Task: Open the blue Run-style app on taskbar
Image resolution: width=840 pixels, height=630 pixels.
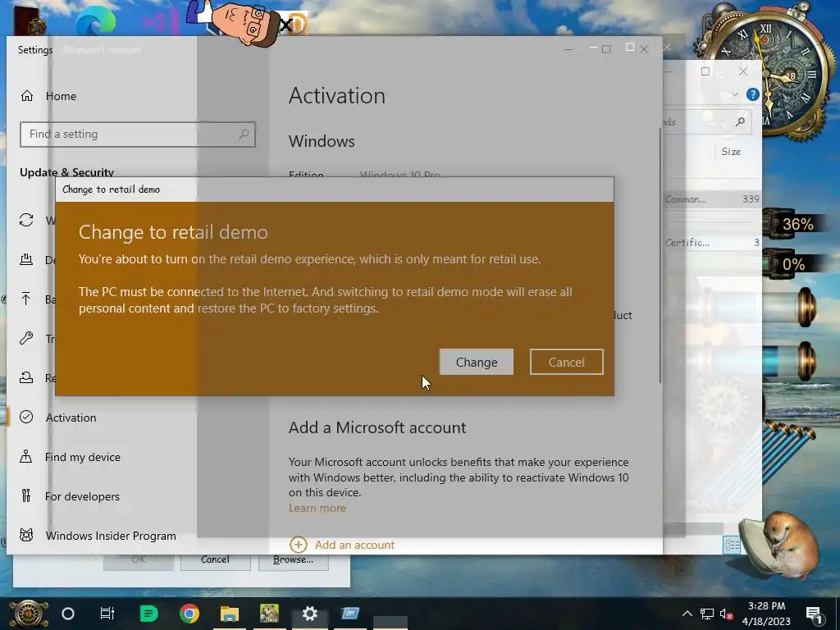Action: [x=350, y=614]
